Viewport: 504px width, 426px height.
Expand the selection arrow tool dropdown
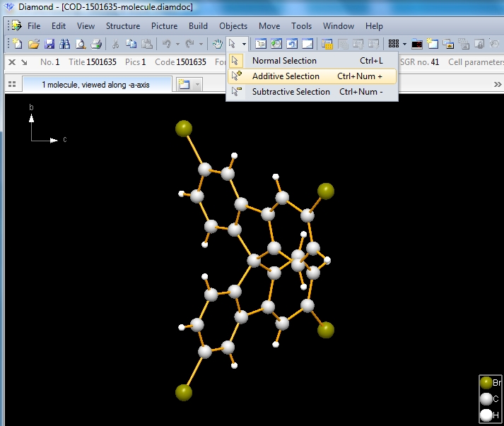point(244,44)
